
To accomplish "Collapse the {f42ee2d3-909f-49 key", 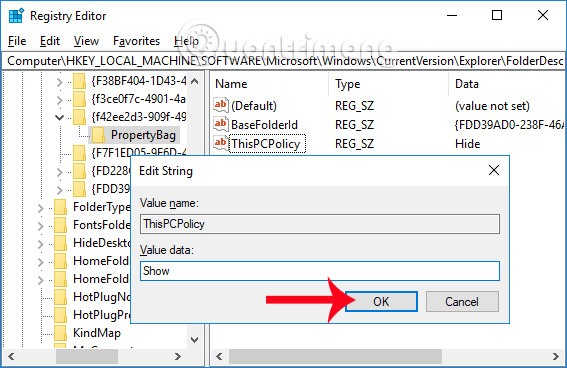I will [60, 117].
